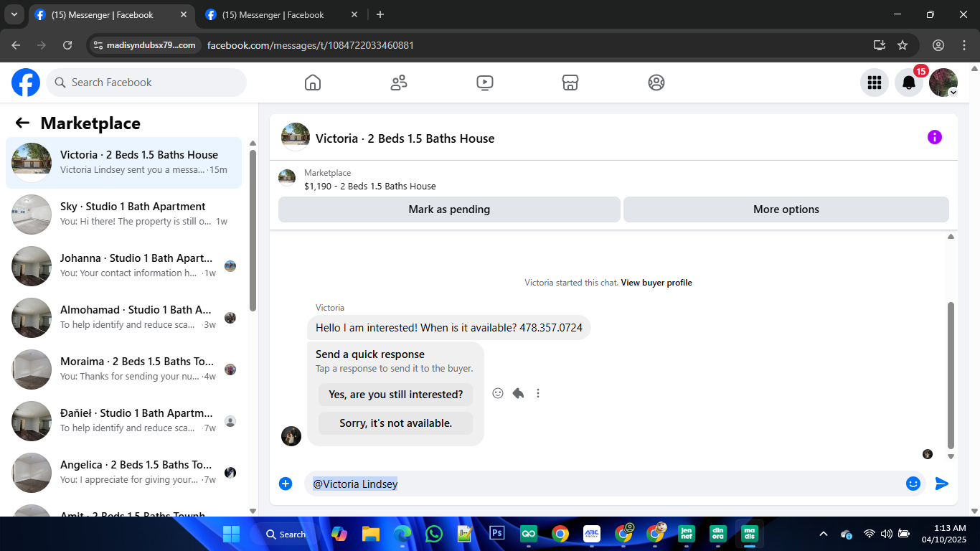Viewport: 980px width, 551px height.
Task: Open taskbar clock showing 1:13 AM
Action: tap(943, 534)
